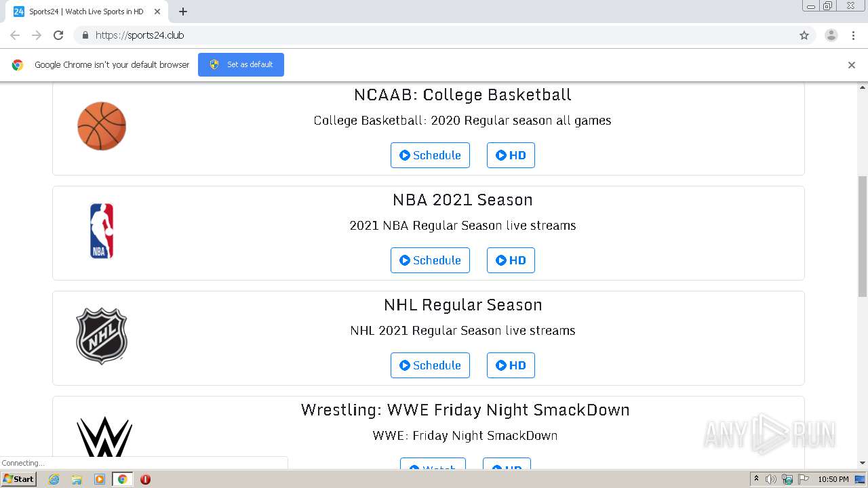Click the WWE logo
The width and height of the screenshot is (868, 488).
pos(104,436)
